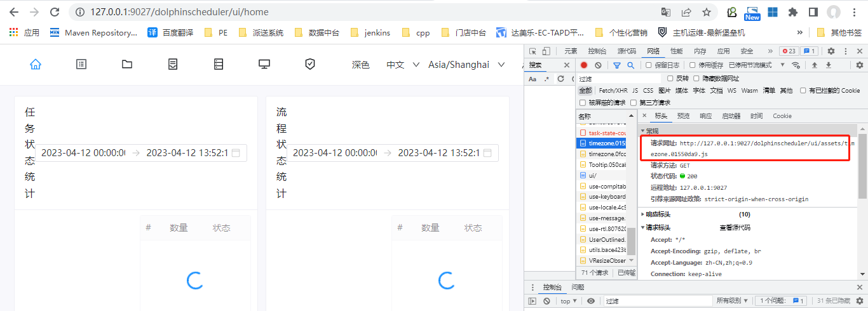Viewport: 868px width, 311px height.
Task: Check the 隐藏数据网址 checkbox
Action: 696,78
